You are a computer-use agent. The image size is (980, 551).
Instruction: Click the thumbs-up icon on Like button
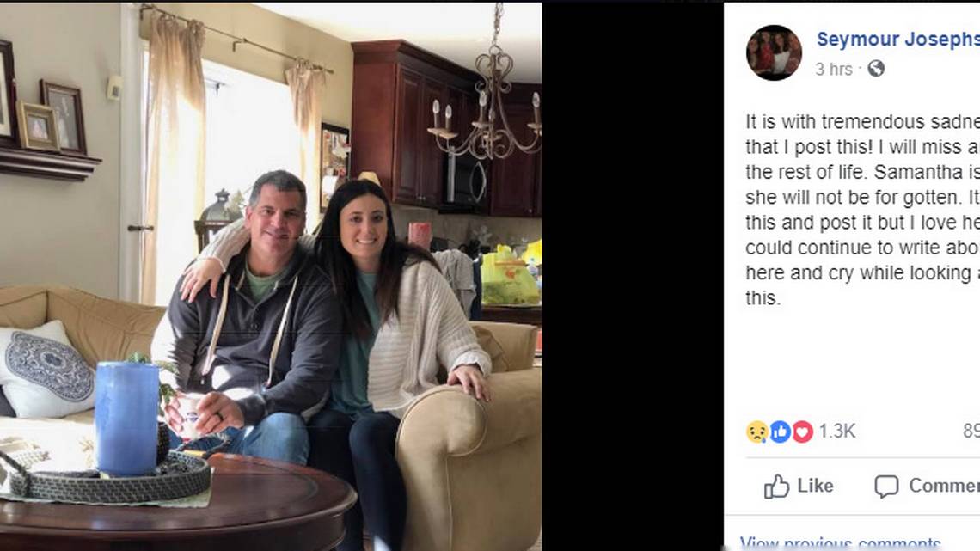776,486
